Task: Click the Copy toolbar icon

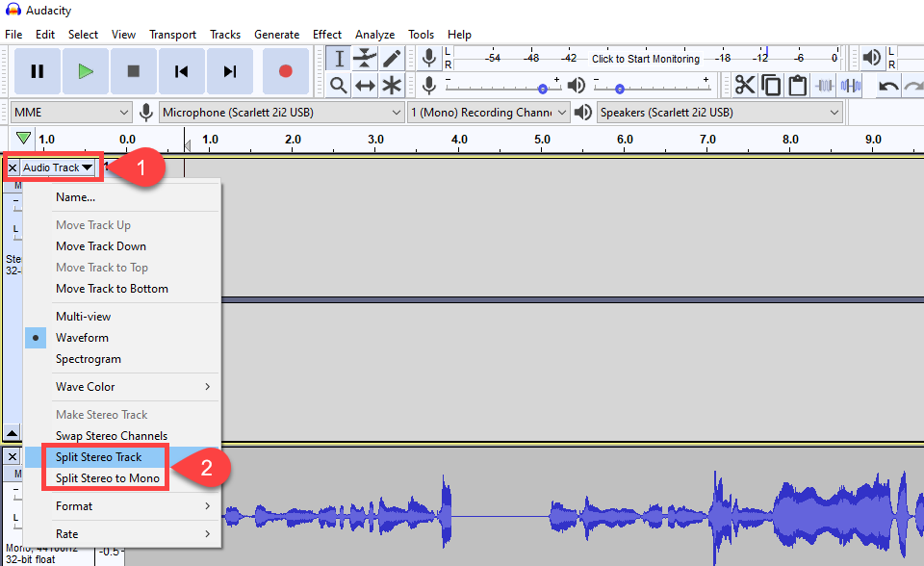Action: pyautogui.click(x=772, y=85)
